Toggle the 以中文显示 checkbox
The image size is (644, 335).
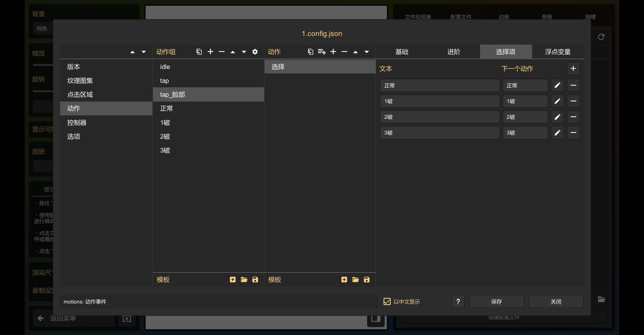[387, 302]
